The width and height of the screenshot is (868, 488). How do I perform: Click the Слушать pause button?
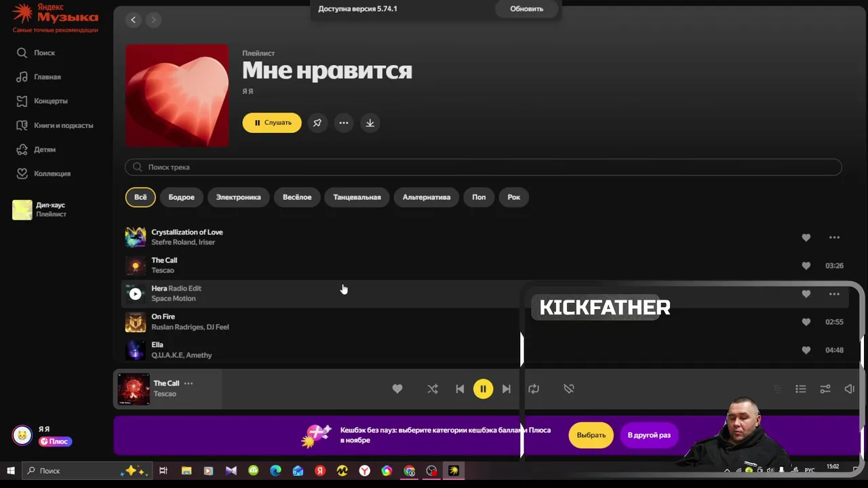point(272,123)
